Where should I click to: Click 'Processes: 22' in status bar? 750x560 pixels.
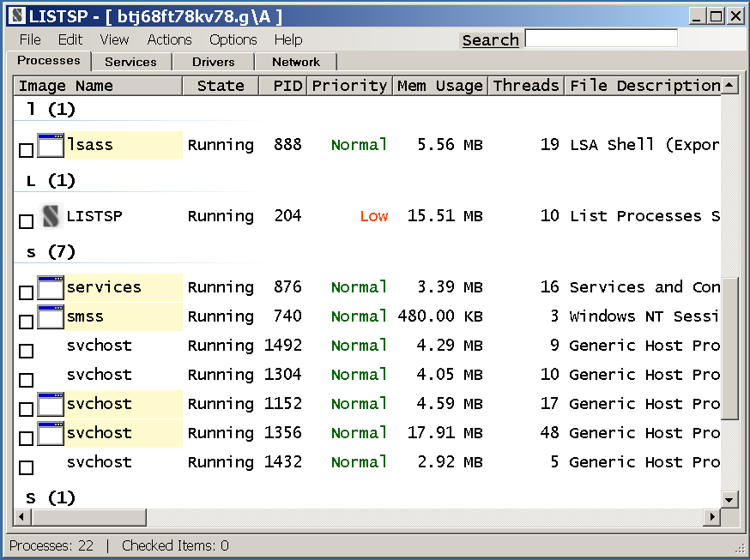[51, 545]
